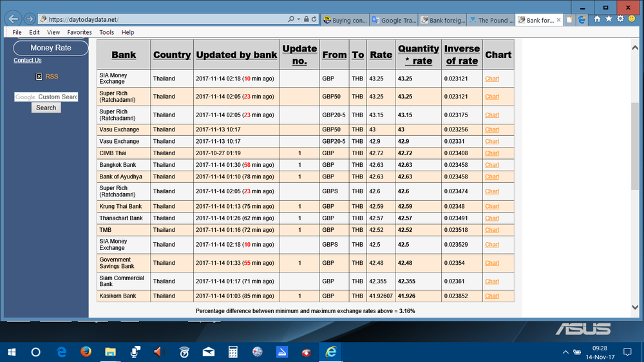Click the search magnifier in address bar
The width and height of the screenshot is (644, 362).
click(291, 19)
